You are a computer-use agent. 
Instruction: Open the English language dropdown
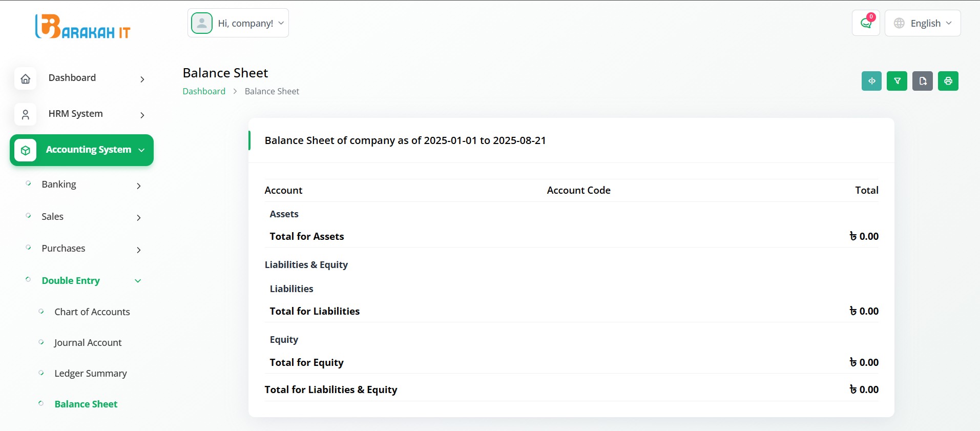923,23
